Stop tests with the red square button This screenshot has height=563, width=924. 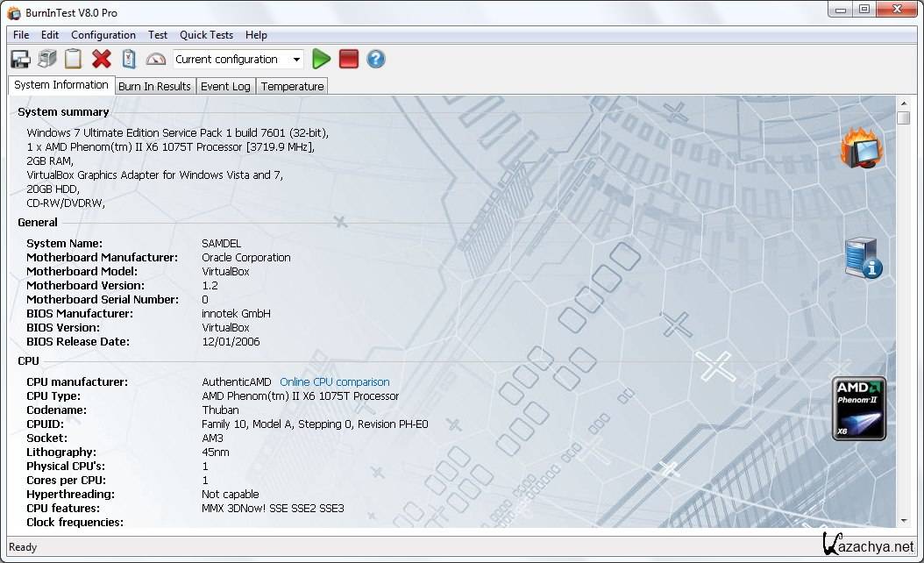coord(349,60)
